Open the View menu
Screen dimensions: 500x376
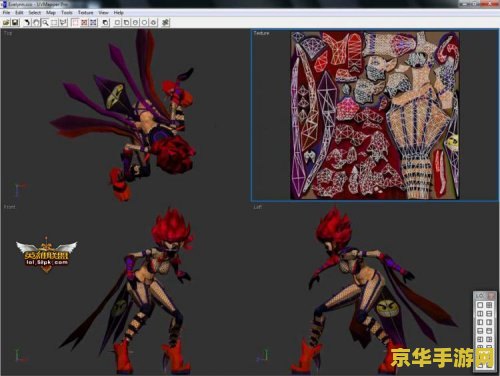tap(103, 13)
